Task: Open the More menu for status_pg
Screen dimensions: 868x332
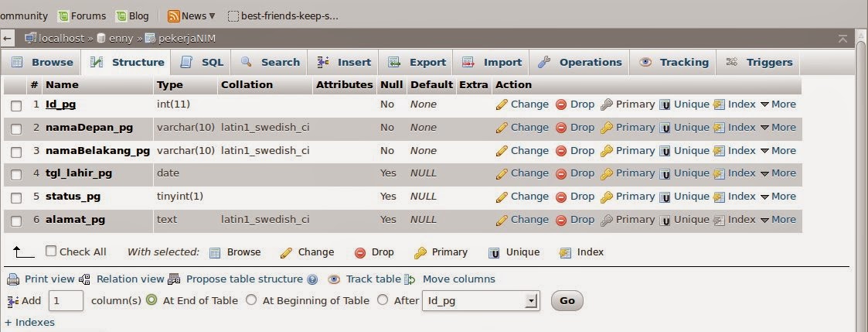Action: tap(778, 197)
